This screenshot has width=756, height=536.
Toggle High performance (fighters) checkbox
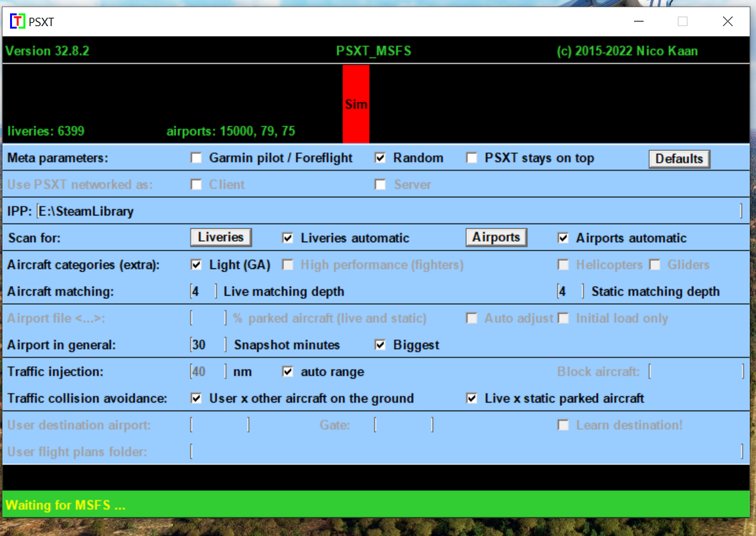pyautogui.click(x=288, y=265)
